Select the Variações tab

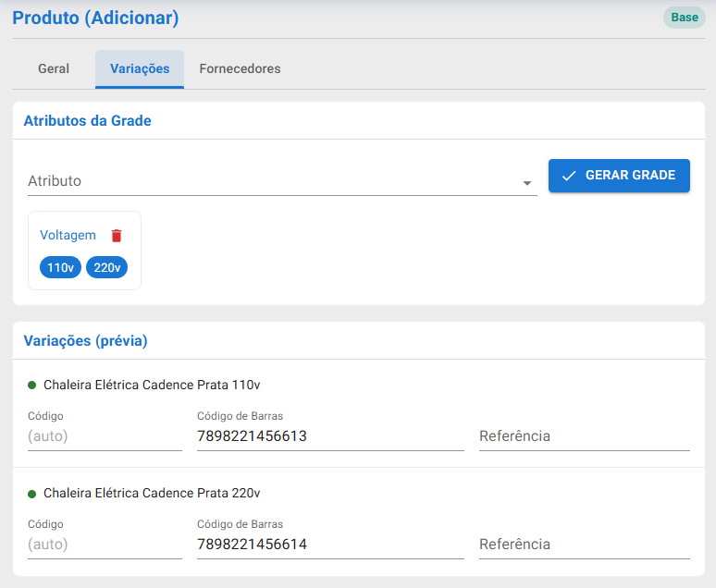[140, 69]
